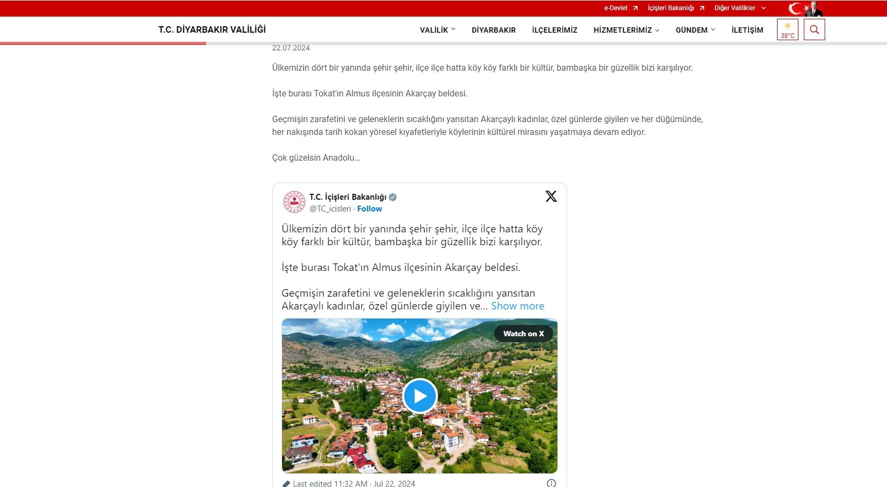Click the Watch on X button
Screen dimensions: 887x487
[x=523, y=334]
